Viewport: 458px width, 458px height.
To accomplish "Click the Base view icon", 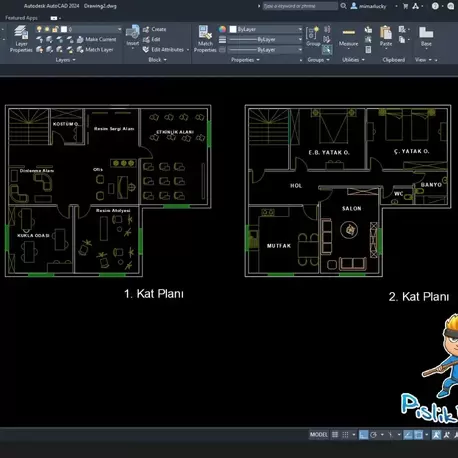I will 426,36.
